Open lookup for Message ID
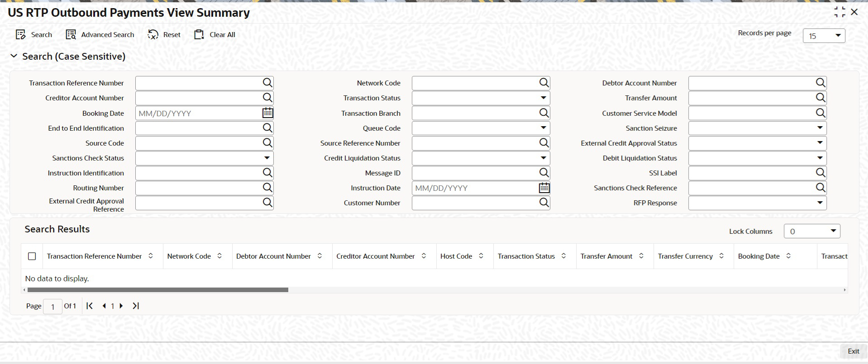The height and width of the screenshot is (364, 868). click(x=544, y=173)
